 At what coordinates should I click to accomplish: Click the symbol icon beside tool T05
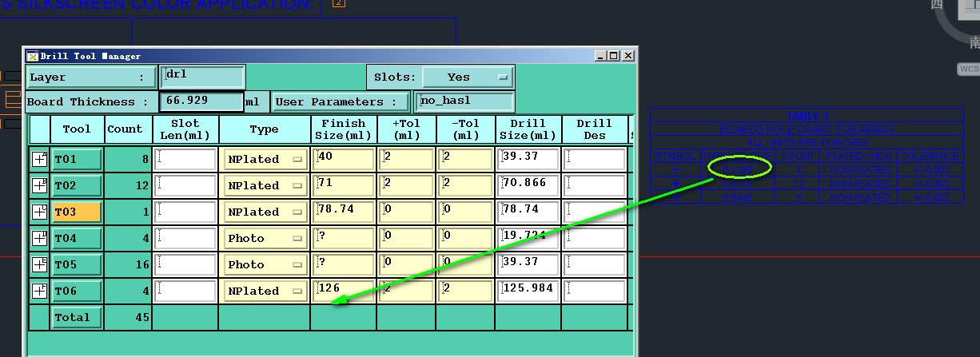point(39,264)
